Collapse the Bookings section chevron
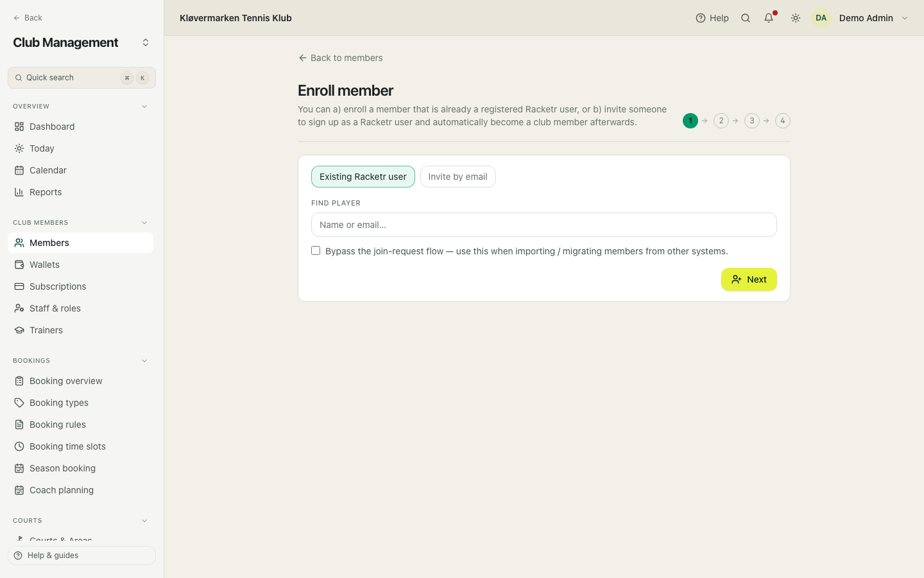This screenshot has width=924, height=578. click(x=144, y=361)
